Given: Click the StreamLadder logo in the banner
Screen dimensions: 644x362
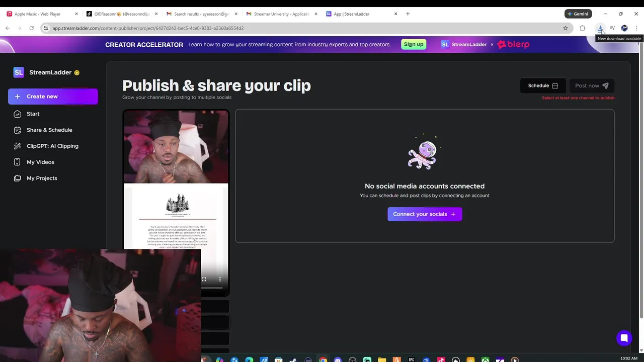Looking at the screenshot, I should [464, 44].
